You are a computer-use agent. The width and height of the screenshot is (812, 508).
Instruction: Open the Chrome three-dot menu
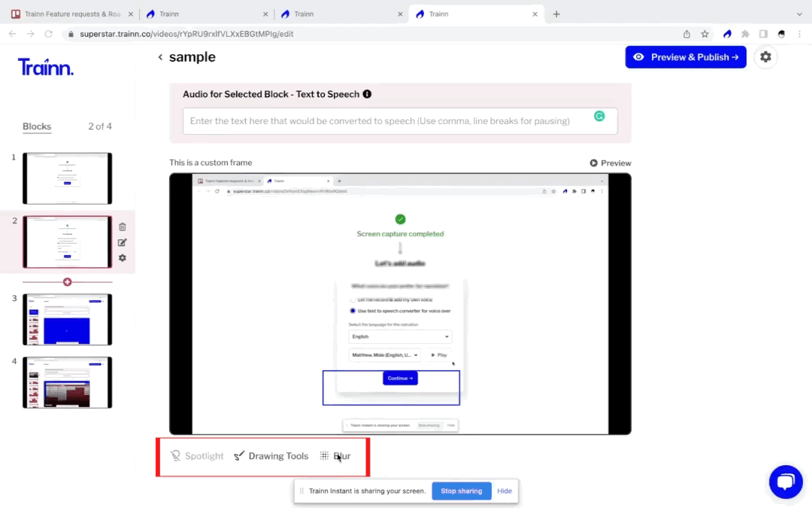click(799, 34)
